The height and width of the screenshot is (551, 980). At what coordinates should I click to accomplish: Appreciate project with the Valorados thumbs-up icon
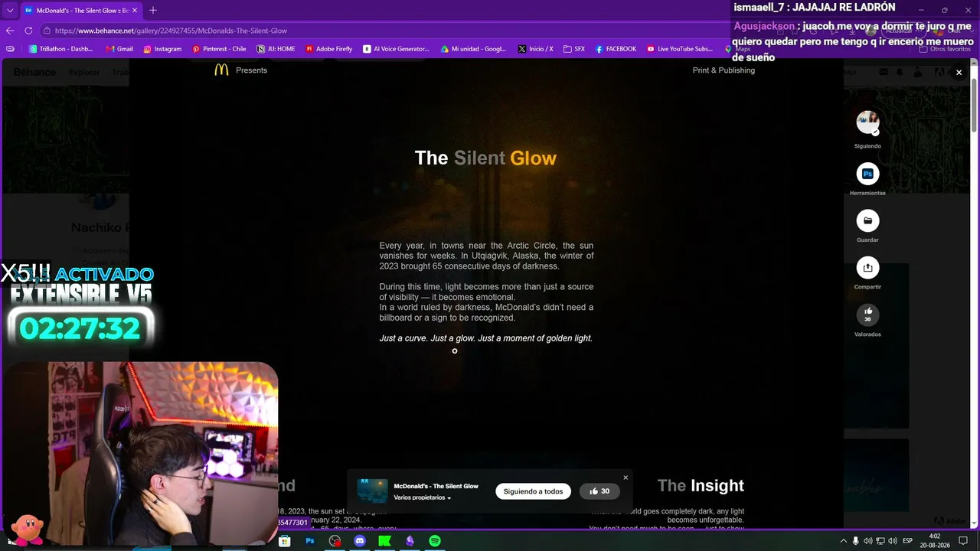point(867,315)
